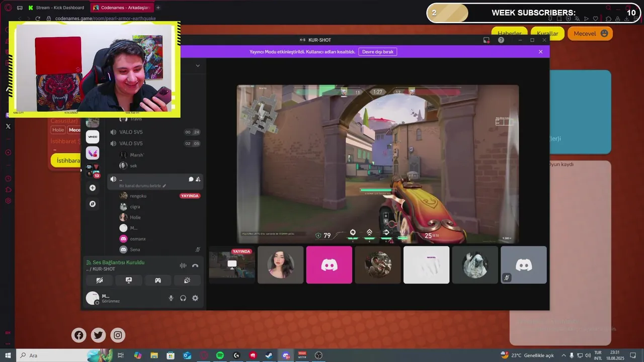Open the purple V server icon
The width and height of the screenshot is (644, 362).
coord(93,153)
